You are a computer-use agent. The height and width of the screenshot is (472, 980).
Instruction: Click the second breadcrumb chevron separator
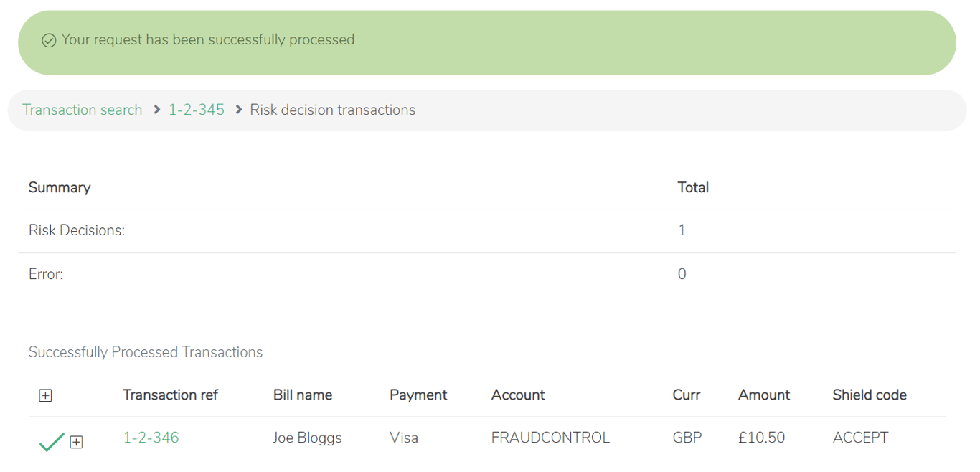coord(238,110)
